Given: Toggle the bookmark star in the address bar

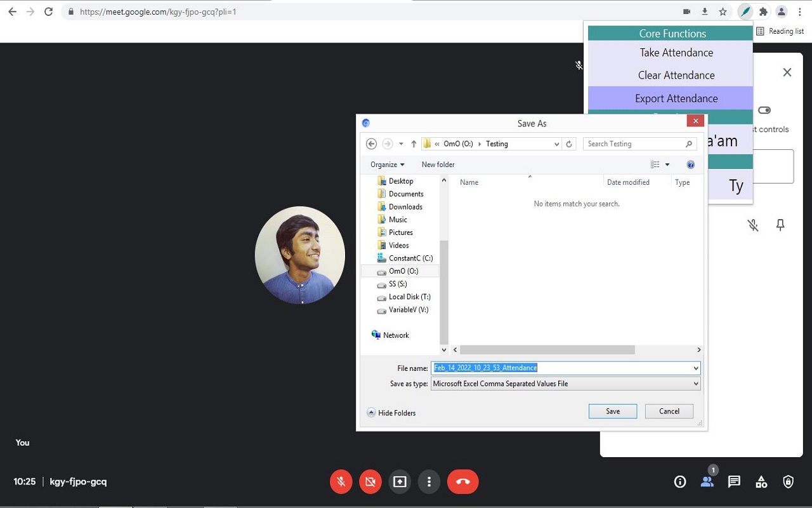Looking at the screenshot, I should point(723,11).
